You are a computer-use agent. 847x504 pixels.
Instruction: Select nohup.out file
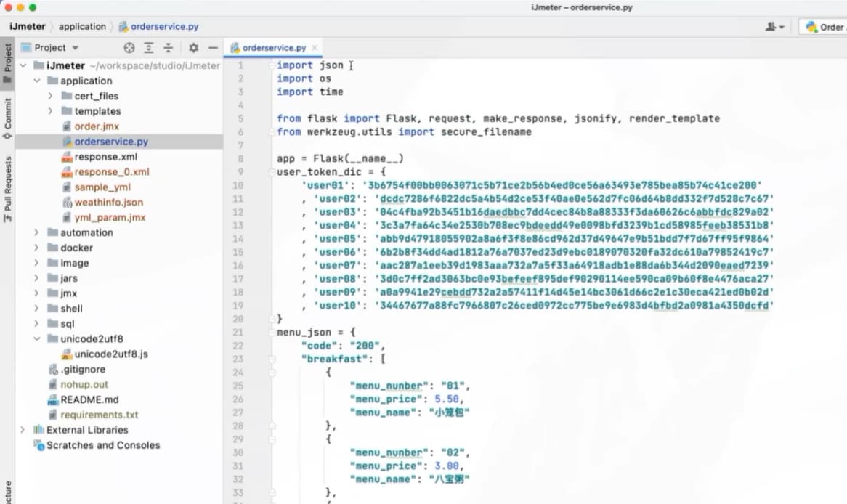tap(84, 384)
